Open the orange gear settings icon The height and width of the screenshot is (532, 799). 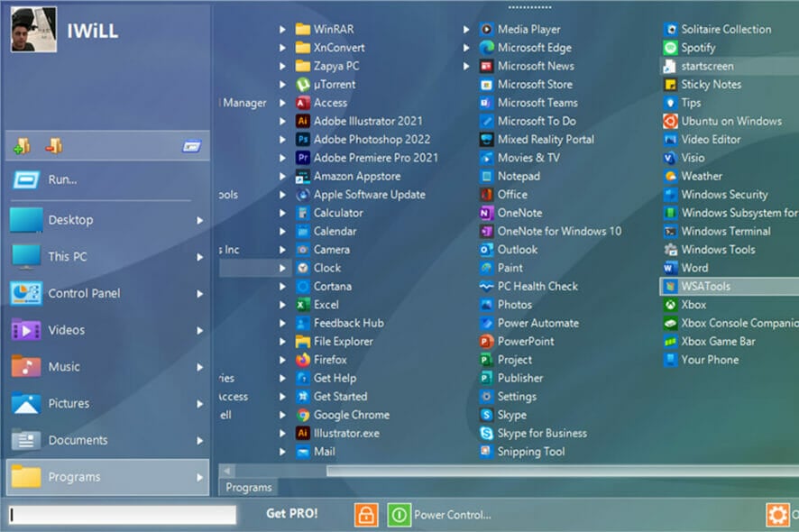click(777, 515)
